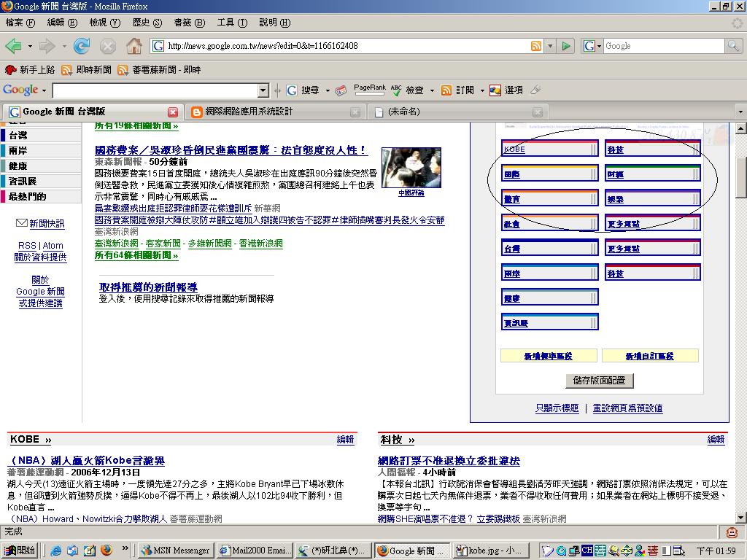Click the 新增標準區段 button
Screen dimensions: 747x560
[x=549, y=356]
